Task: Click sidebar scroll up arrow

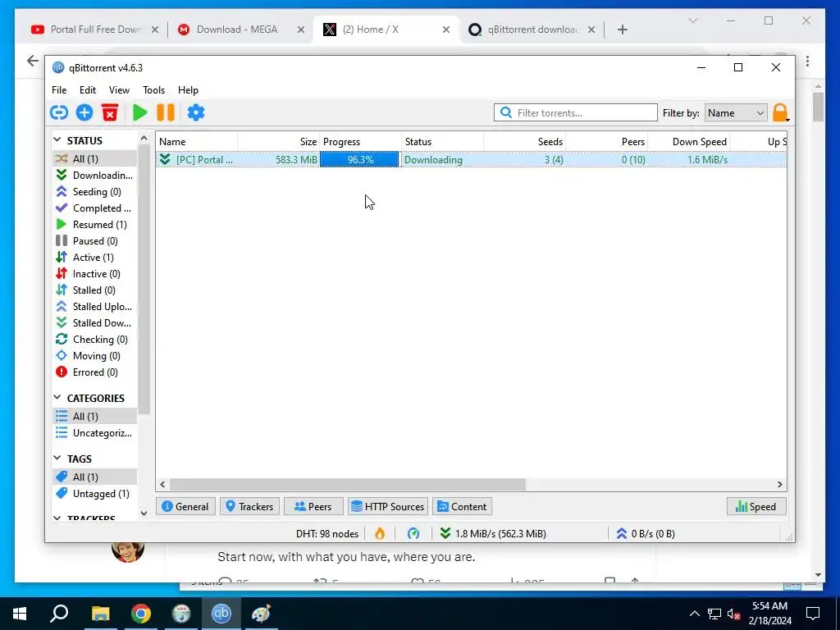Action: click(x=144, y=138)
